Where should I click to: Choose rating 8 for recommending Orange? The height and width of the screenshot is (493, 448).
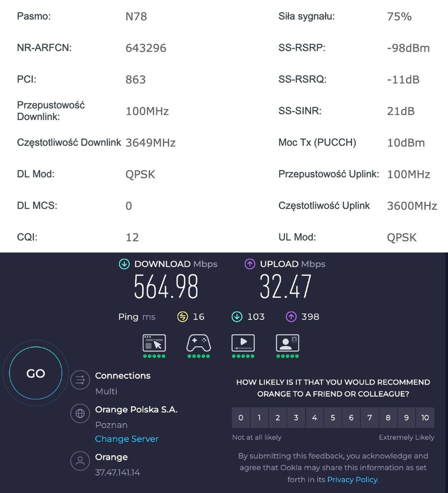(x=388, y=417)
